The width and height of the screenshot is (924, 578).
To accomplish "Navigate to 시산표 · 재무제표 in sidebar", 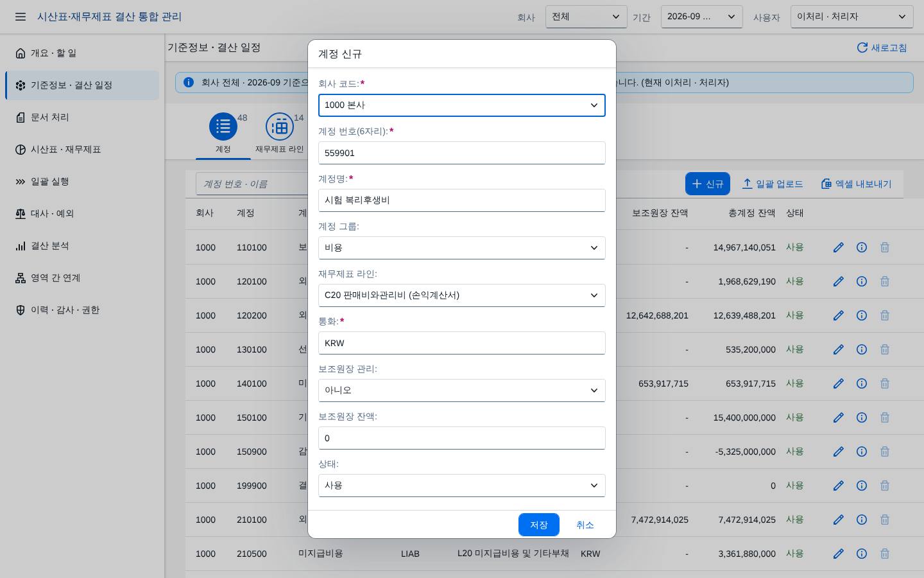I will tap(82, 150).
